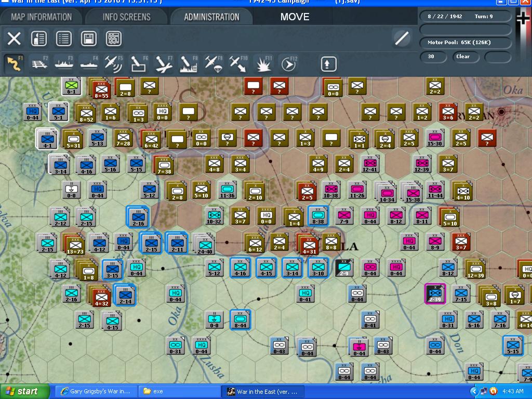The image size is (532, 399).
Task: Click the 4:43 AM system clock
Action: coord(513,392)
